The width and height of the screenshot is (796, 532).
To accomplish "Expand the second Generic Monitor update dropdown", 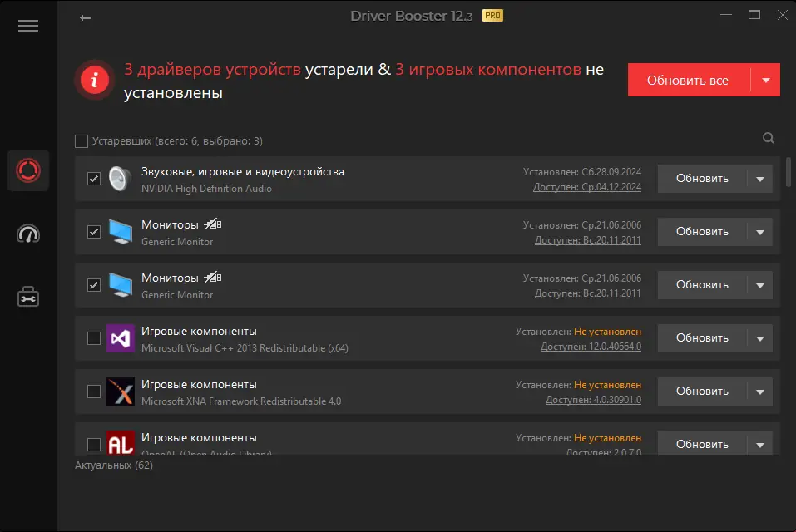I will coord(760,285).
